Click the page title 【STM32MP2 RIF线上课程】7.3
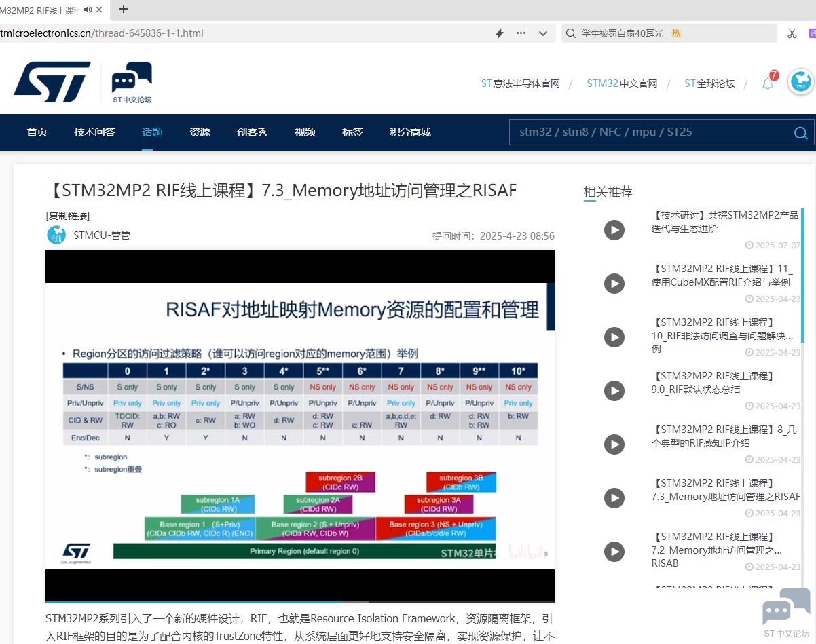Screen dimensions: 816x644 pos(282,191)
